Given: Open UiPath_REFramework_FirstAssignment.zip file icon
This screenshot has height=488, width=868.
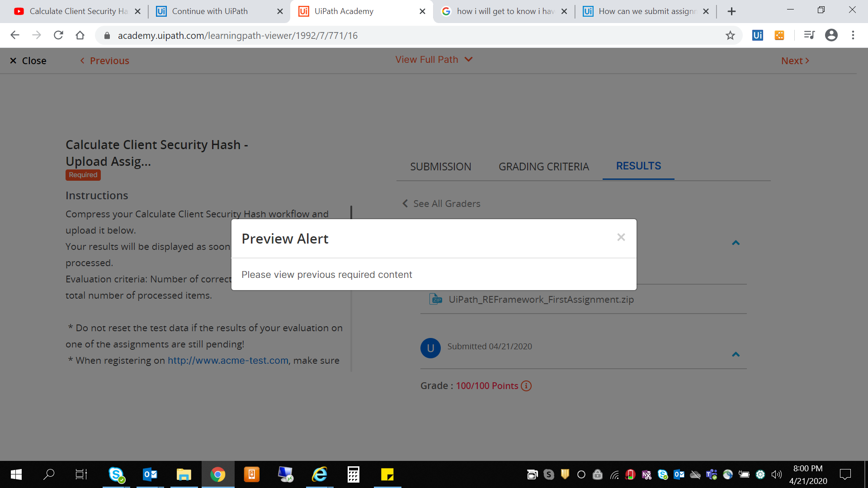Looking at the screenshot, I should coord(435,299).
